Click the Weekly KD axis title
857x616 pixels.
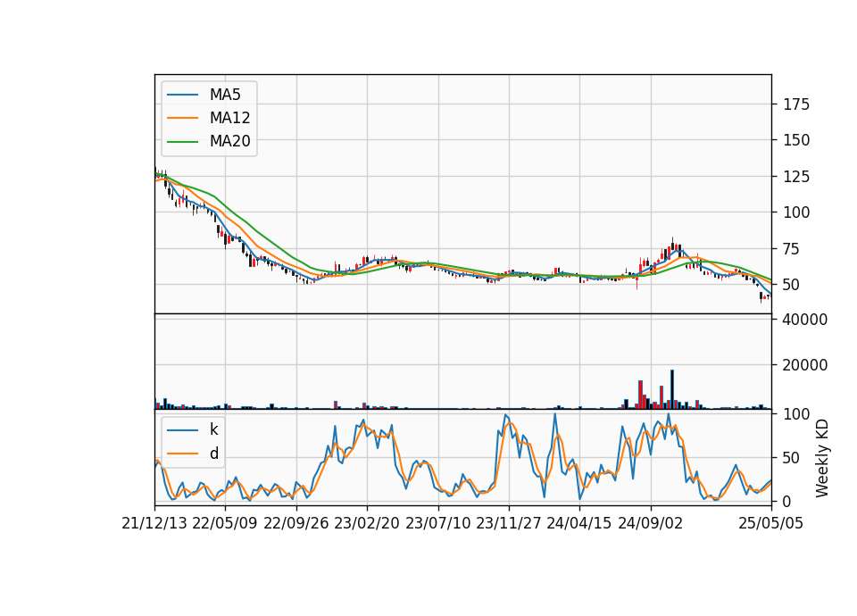[822, 459]
